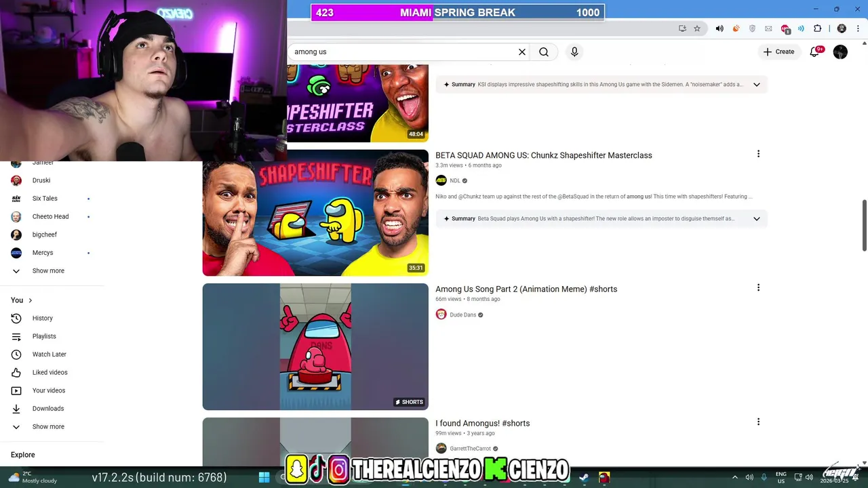Image resolution: width=868 pixels, height=488 pixels.
Task: Open 'Among Us Song Part 2' title link
Action: pos(526,289)
